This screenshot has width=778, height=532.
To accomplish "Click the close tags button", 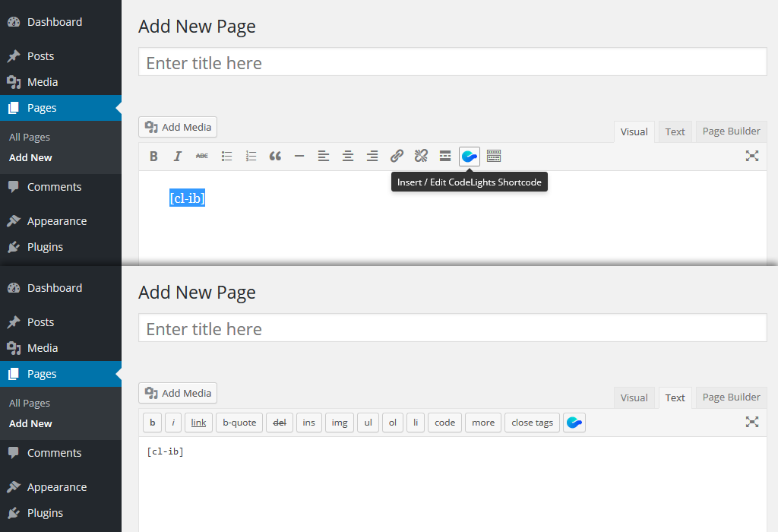I will click(533, 423).
